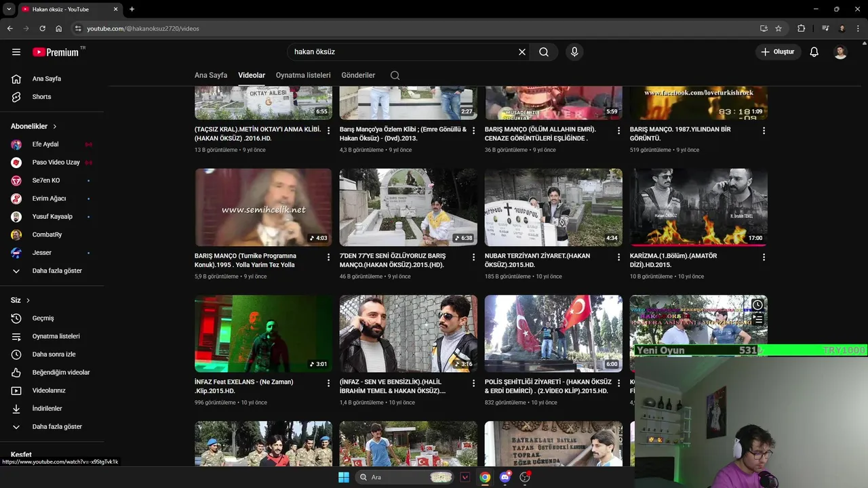Open Chrome extensions puzzle icon

click(x=802, y=28)
